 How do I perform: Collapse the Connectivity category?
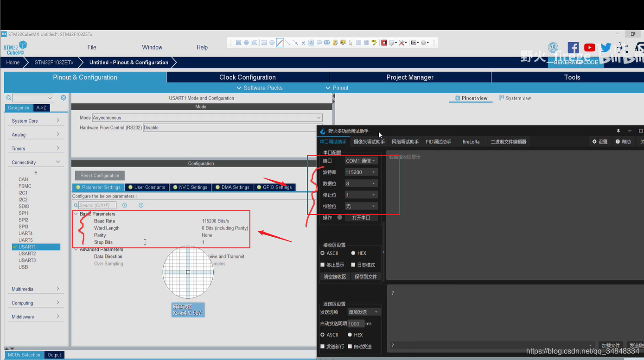click(x=35, y=162)
